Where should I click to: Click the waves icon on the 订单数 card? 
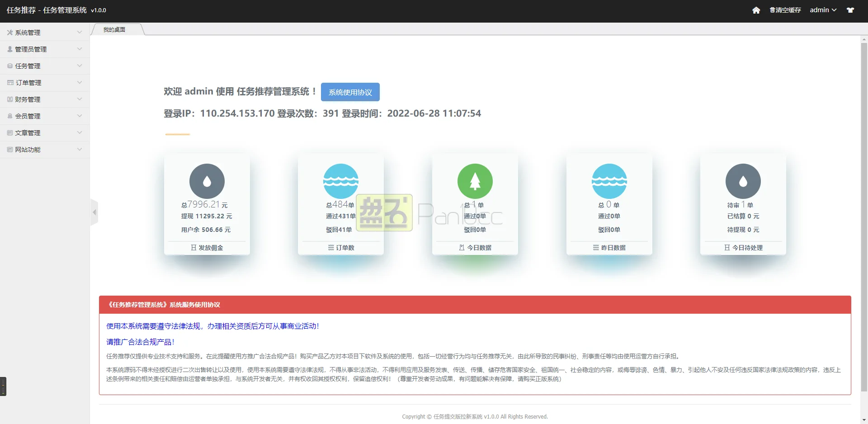pos(340,181)
